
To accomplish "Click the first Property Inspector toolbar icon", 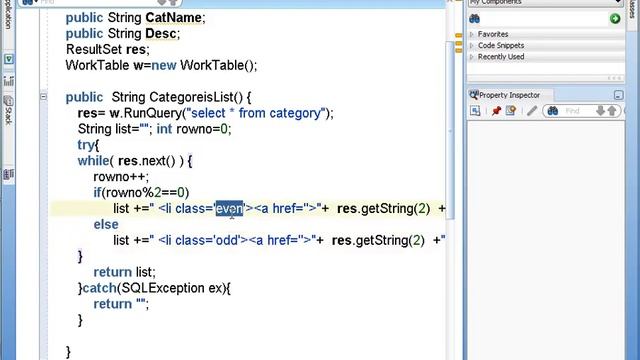I will [x=475, y=111].
